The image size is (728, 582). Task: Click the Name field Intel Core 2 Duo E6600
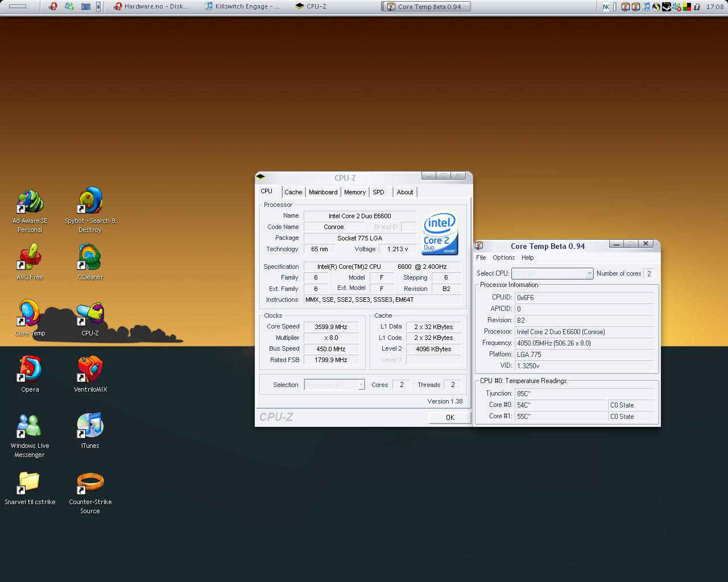(x=360, y=216)
